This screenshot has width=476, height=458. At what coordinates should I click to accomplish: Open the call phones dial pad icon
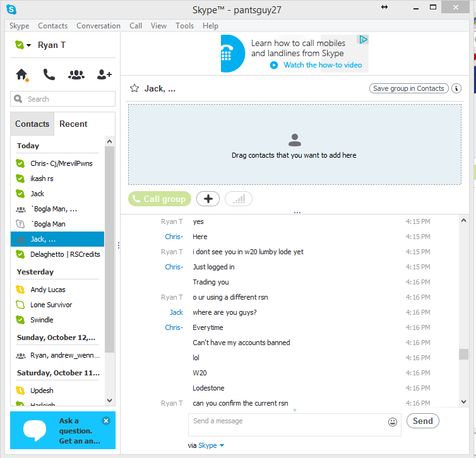coord(49,74)
